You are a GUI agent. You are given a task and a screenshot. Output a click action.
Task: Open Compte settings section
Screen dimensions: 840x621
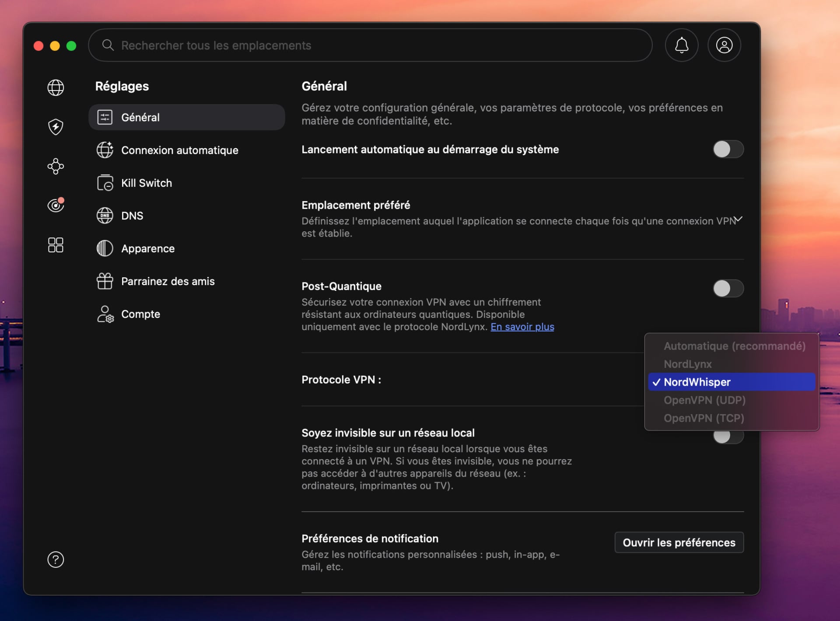[x=187, y=314]
